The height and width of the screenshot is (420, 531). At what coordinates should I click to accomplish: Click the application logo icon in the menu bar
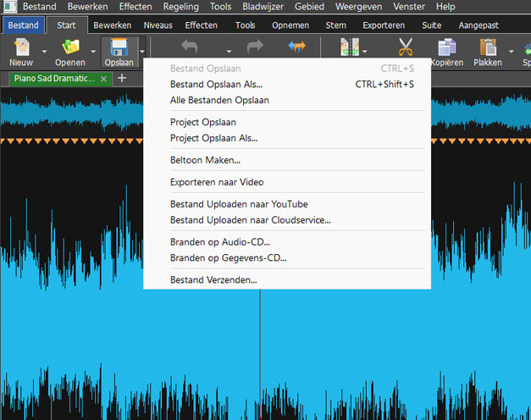[10, 7]
